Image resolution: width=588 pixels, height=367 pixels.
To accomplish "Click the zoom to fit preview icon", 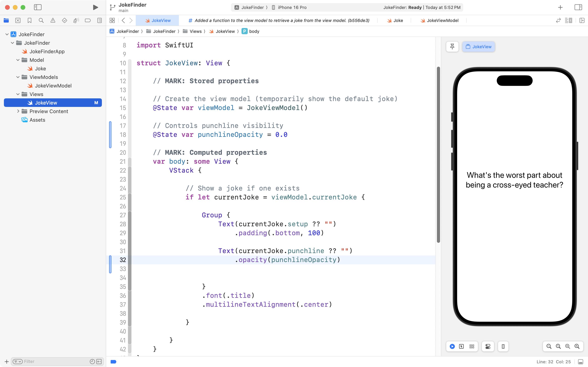I will 567,346.
